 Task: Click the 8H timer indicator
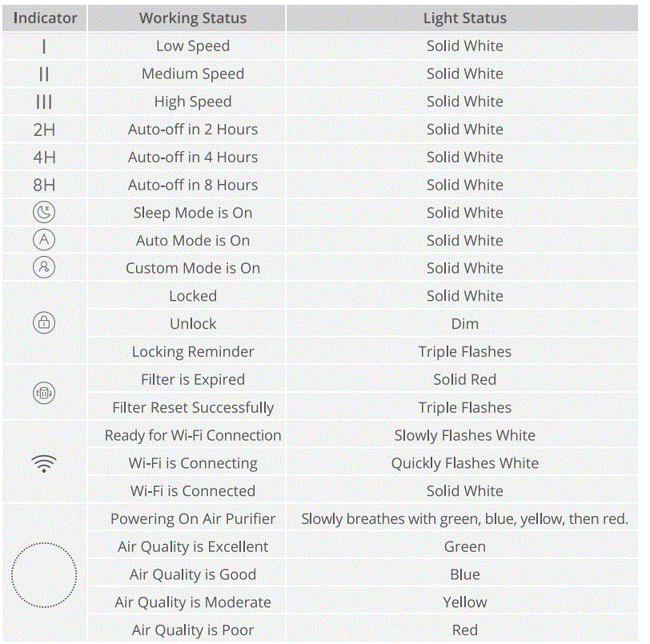click(44, 185)
